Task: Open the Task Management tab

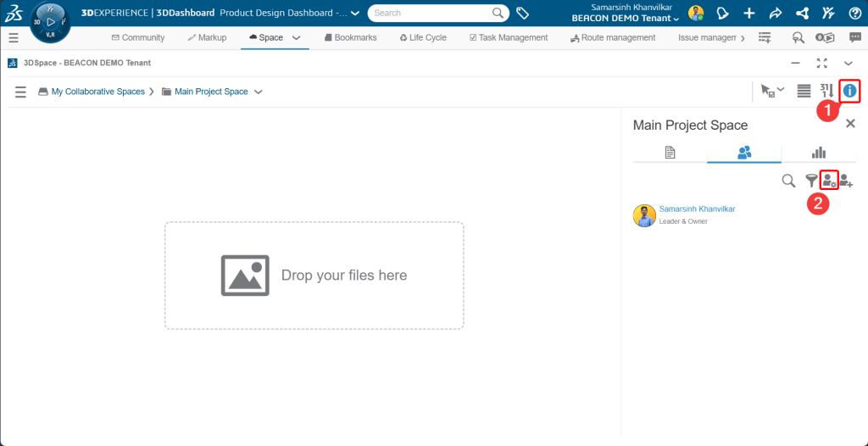Action: [509, 38]
